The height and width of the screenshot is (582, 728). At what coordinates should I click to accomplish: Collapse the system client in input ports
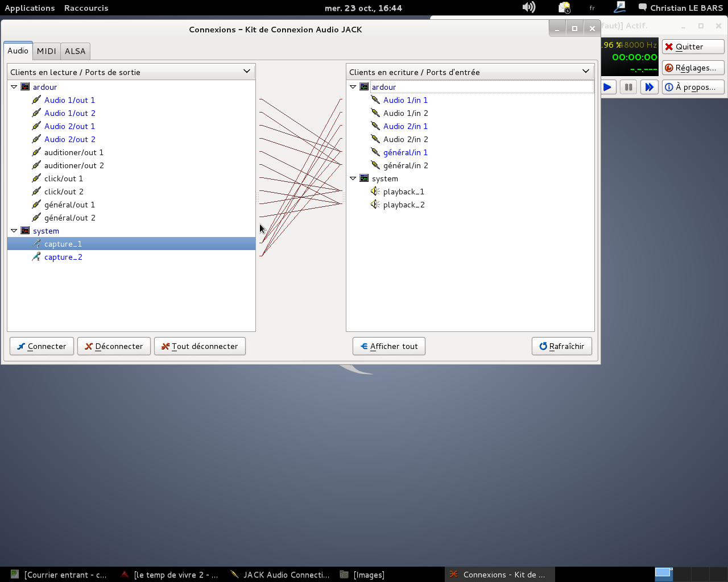(353, 178)
